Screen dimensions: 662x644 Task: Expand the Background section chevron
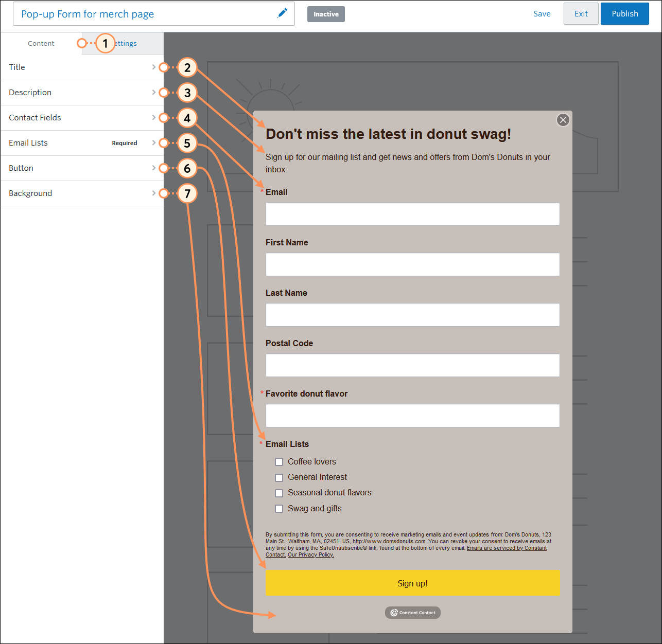tap(153, 193)
